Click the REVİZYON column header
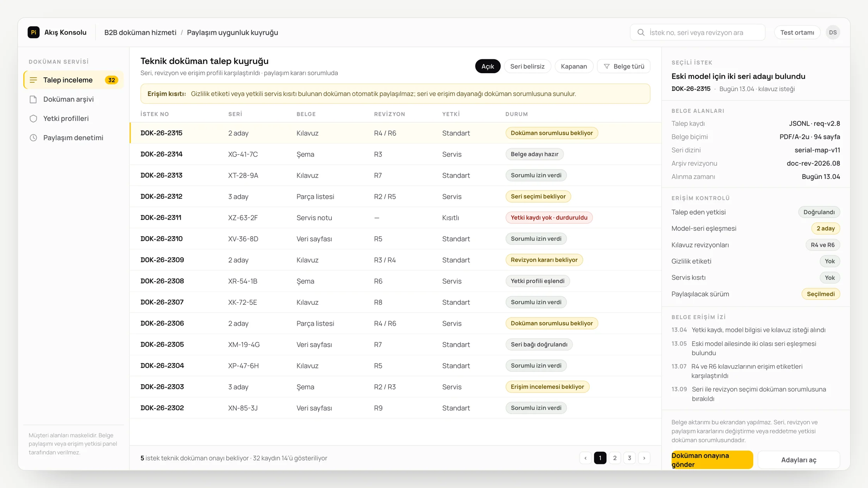The image size is (868, 488). click(x=389, y=114)
